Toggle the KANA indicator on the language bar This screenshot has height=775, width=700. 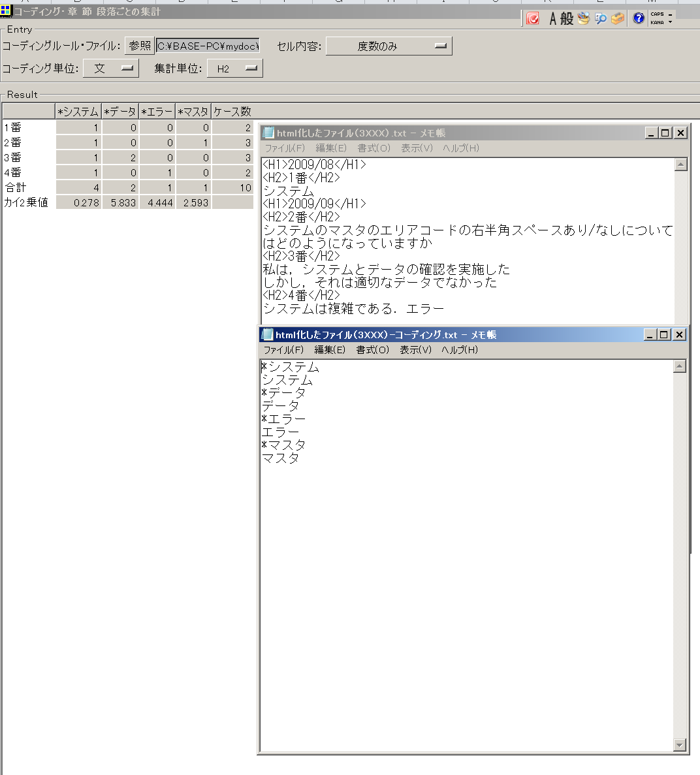pos(657,22)
